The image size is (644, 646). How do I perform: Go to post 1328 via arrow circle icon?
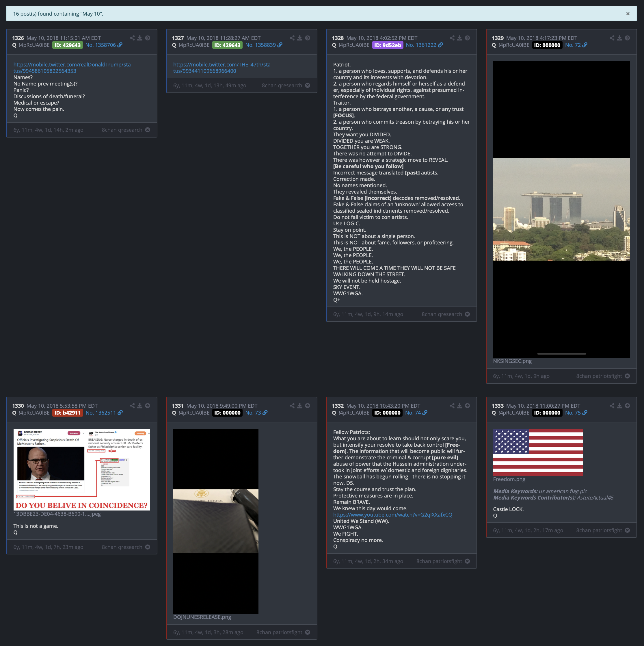point(467,38)
